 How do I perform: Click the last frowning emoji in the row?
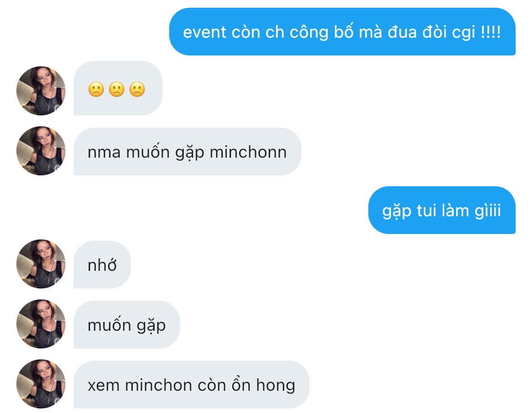coord(137,90)
